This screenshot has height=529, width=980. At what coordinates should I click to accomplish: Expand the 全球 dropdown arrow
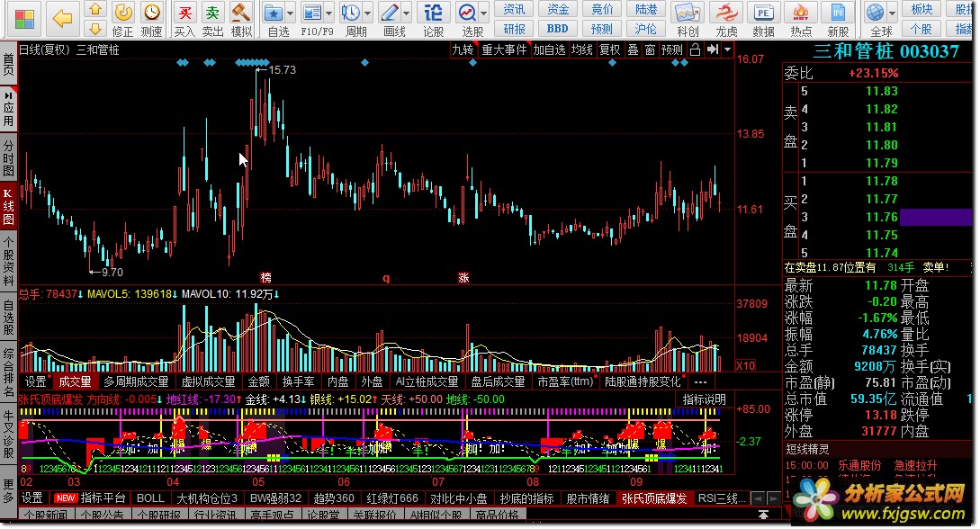point(893,13)
